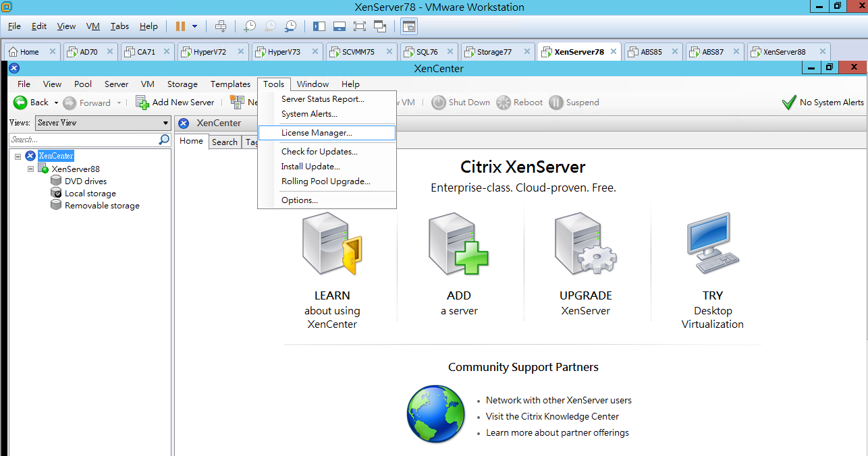The width and height of the screenshot is (868, 456).
Task: Choose License Manager from Tools menu
Action: click(x=327, y=133)
